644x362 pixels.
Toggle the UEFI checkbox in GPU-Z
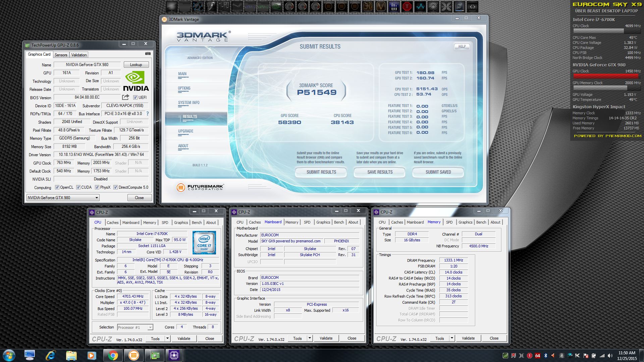[135, 98]
